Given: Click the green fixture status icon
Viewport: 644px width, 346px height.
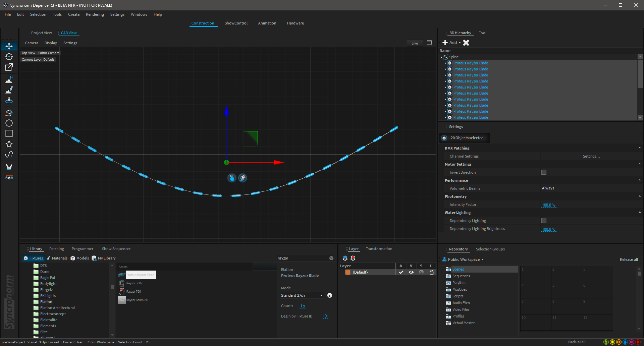Looking at the screenshot, I should click(x=606, y=342).
